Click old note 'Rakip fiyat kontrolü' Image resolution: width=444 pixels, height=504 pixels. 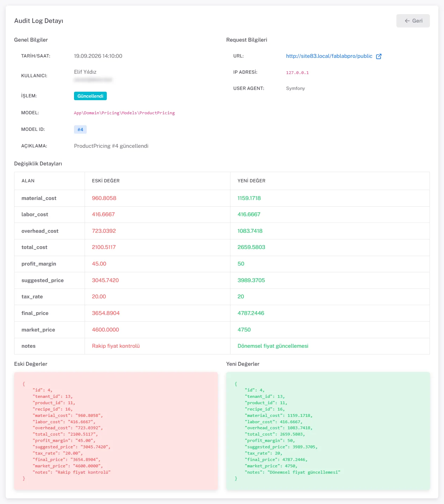tap(116, 346)
